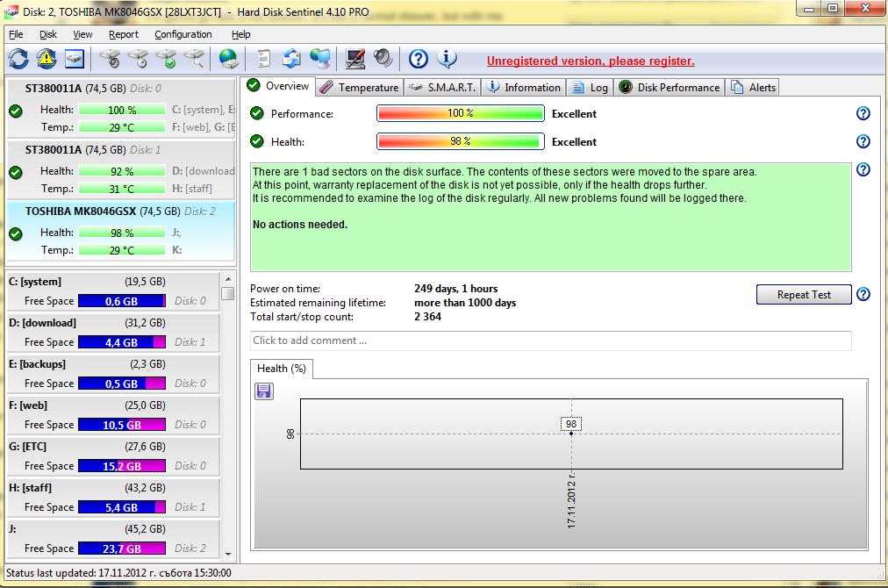This screenshot has width=888, height=588.
Task: Click the H: [staff] free space bar
Action: tap(122, 507)
